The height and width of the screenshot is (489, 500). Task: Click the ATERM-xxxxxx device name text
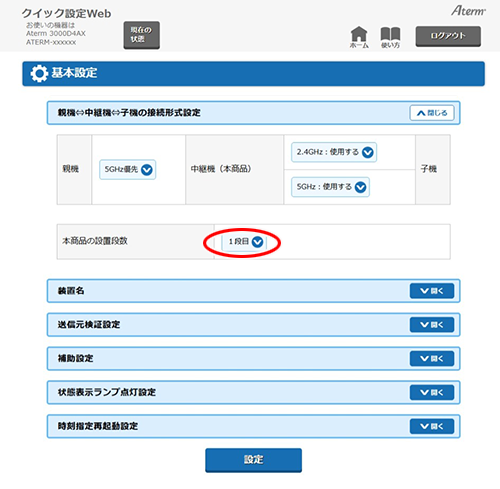coord(51,42)
